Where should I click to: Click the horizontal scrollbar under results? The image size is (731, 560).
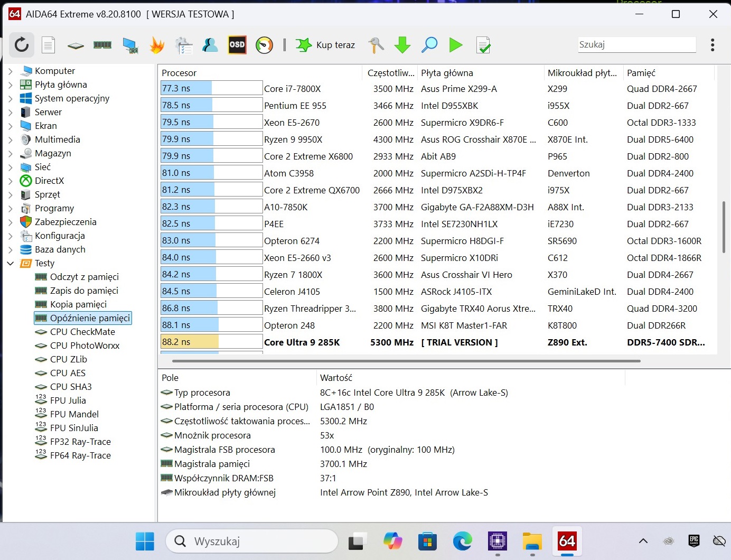tap(406, 361)
